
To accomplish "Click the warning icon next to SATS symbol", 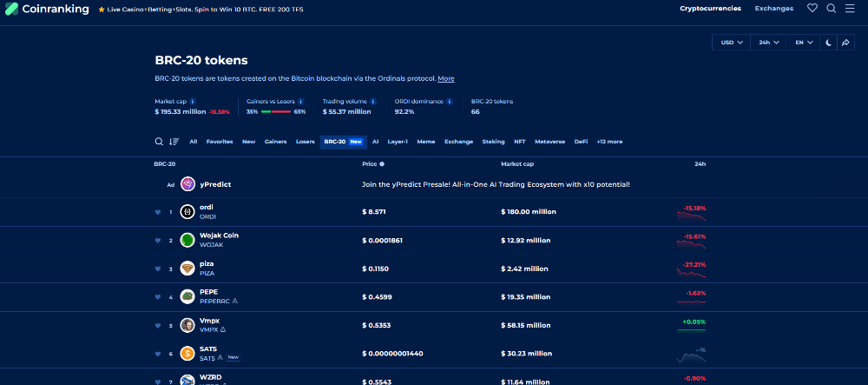I will (x=220, y=358).
